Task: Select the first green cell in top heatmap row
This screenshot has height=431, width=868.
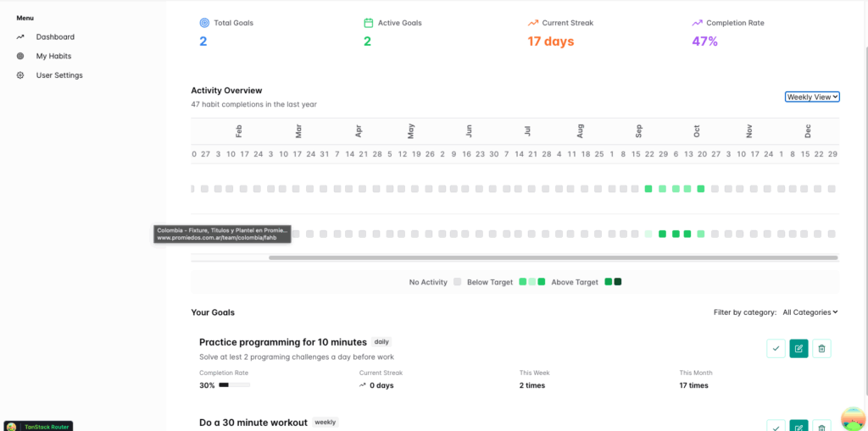Action: (x=649, y=189)
